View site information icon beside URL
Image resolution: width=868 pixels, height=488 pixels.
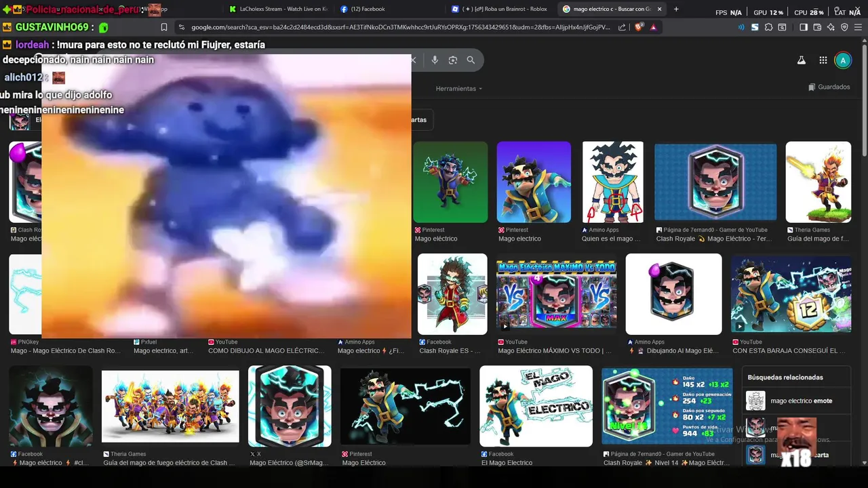tap(181, 27)
